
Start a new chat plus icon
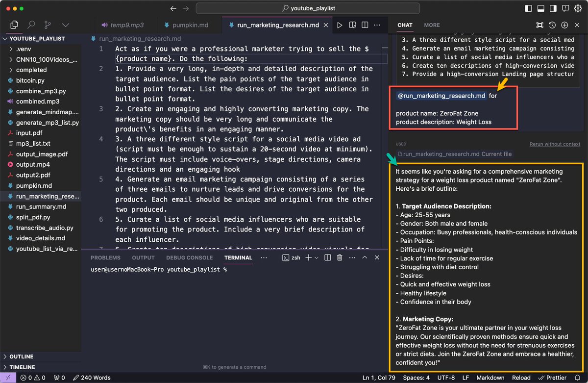point(564,25)
